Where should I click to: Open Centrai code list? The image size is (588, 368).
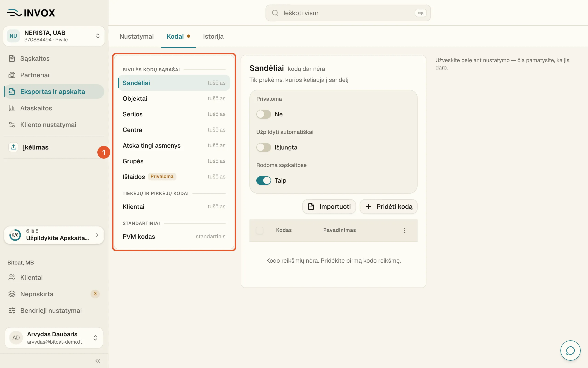pos(174,130)
